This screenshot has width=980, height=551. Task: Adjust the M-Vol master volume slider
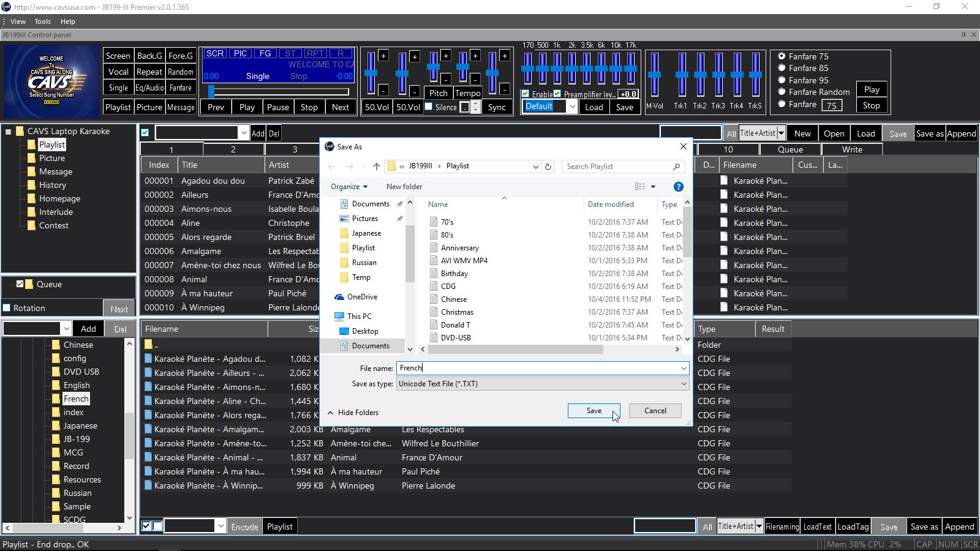pos(655,75)
